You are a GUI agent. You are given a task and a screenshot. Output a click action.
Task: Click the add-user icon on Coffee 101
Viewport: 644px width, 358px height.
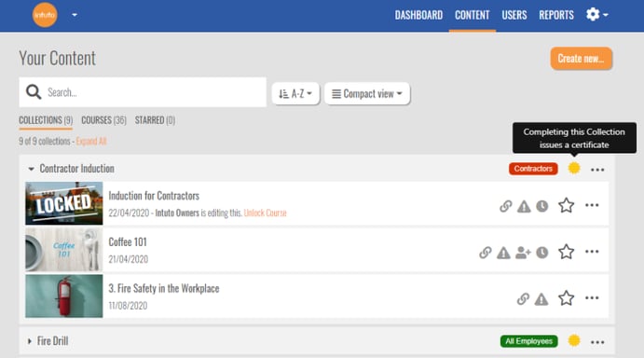pyautogui.click(x=523, y=253)
